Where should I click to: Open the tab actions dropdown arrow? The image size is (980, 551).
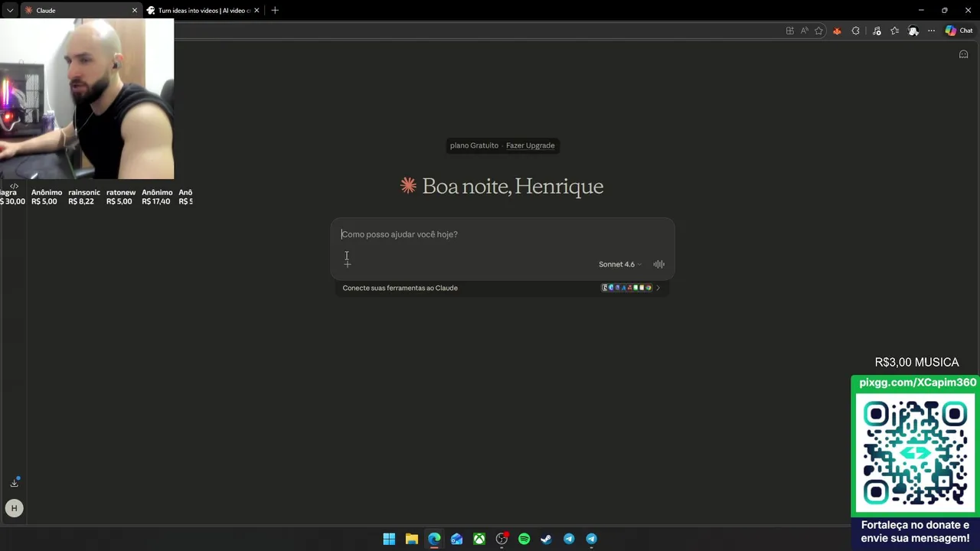(x=10, y=11)
